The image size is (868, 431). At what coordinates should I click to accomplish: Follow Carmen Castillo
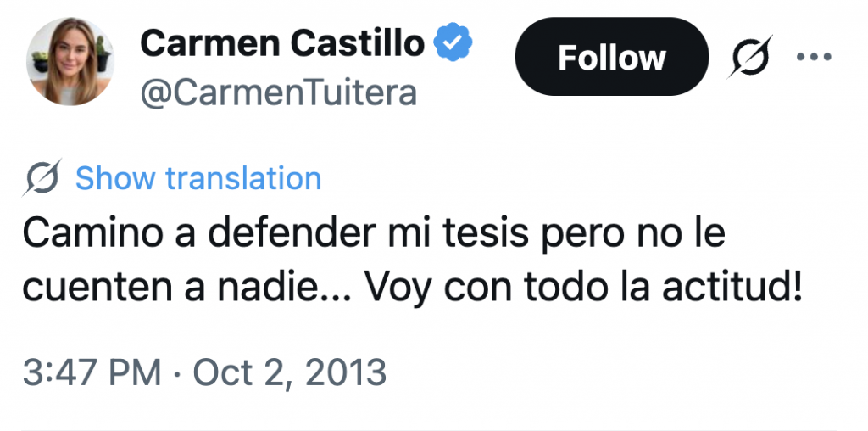click(x=611, y=57)
